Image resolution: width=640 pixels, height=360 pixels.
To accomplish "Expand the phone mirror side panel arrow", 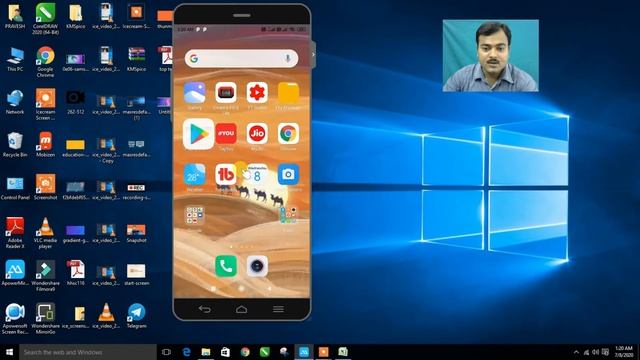I will coord(313,54).
